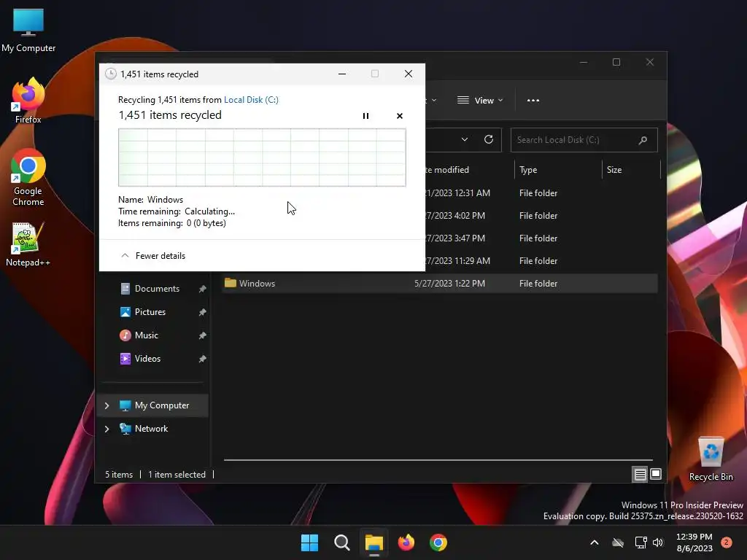This screenshot has width=747, height=560.
Task: Click the 11:29 AM File folder row
Action: 541,261
